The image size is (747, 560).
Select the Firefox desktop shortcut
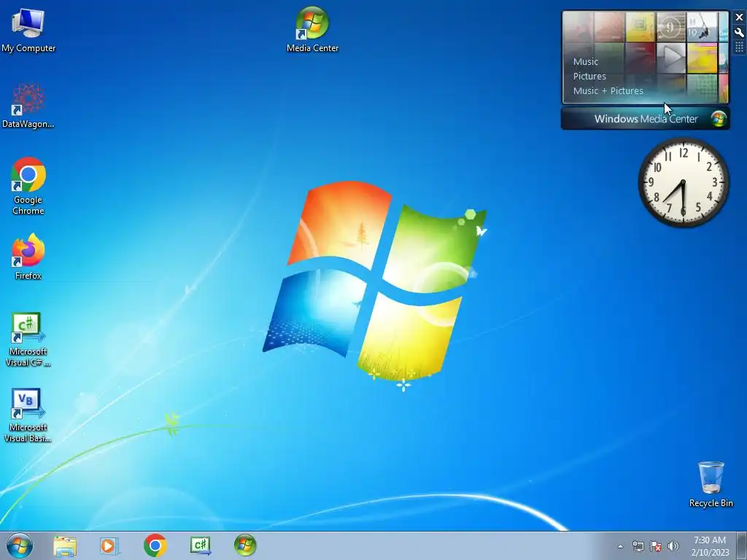(x=28, y=257)
